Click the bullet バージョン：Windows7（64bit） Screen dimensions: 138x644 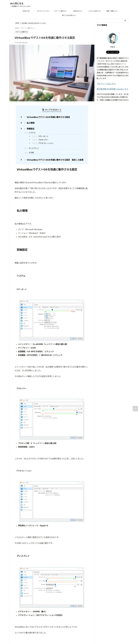(32, 233)
